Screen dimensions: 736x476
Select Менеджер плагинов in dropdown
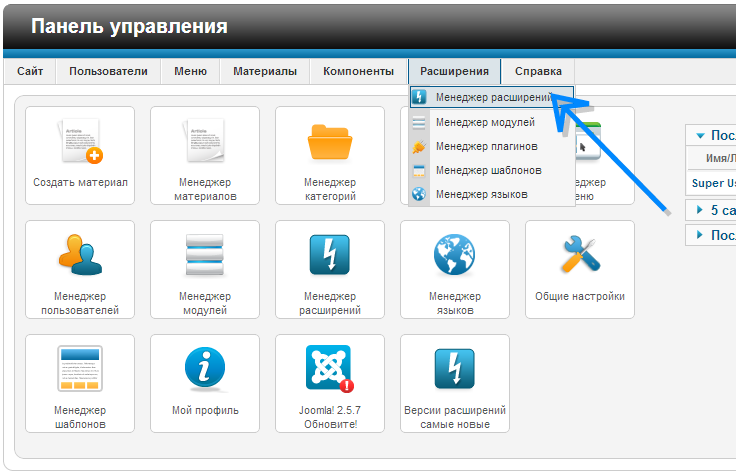[x=488, y=146]
